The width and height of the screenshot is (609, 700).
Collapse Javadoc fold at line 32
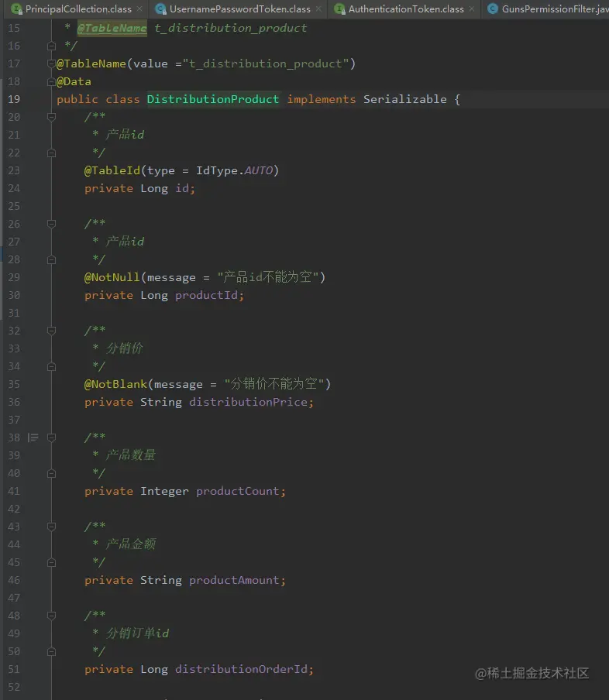click(x=51, y=331)
